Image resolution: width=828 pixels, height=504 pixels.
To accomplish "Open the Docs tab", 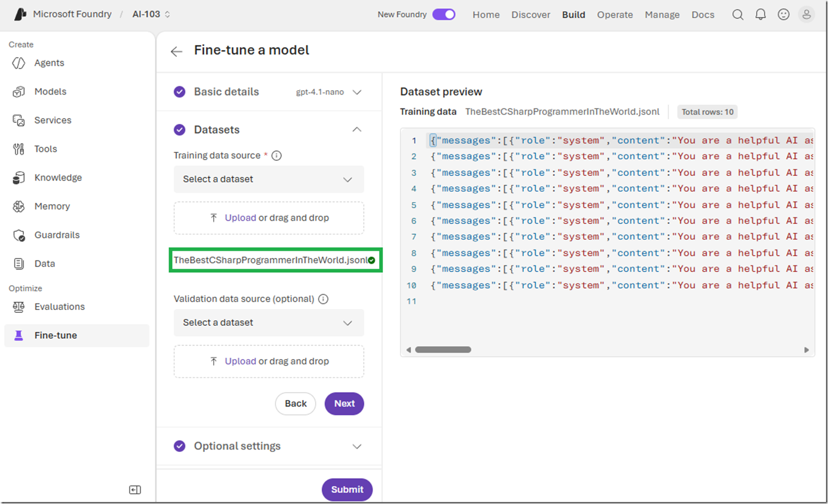I will coord(703,15).
